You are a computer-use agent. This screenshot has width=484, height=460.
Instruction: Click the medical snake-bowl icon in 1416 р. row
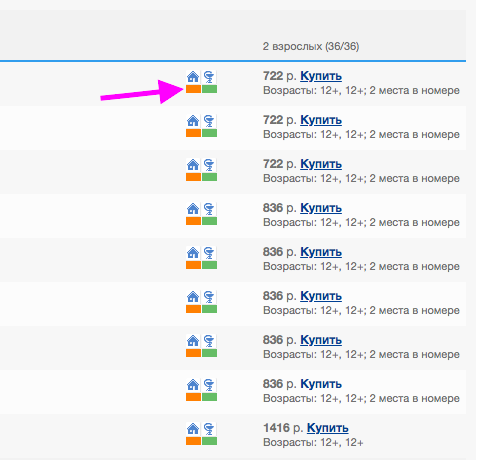209,429
